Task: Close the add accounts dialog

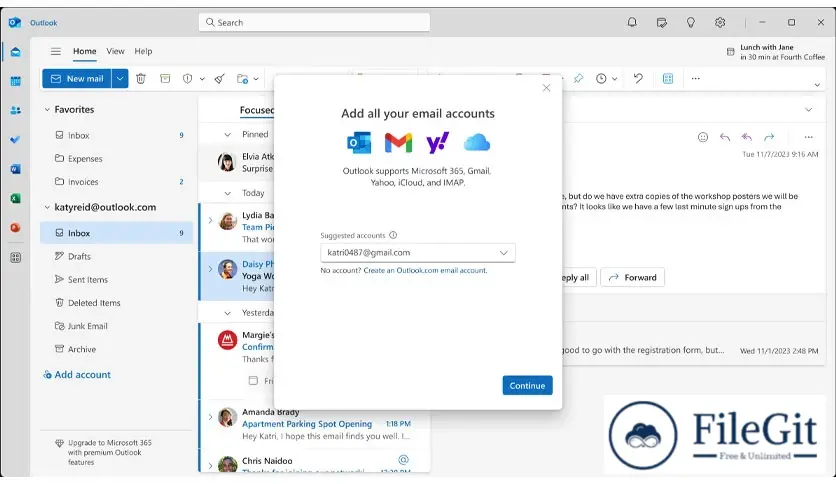Action: (x=546, y=88)
